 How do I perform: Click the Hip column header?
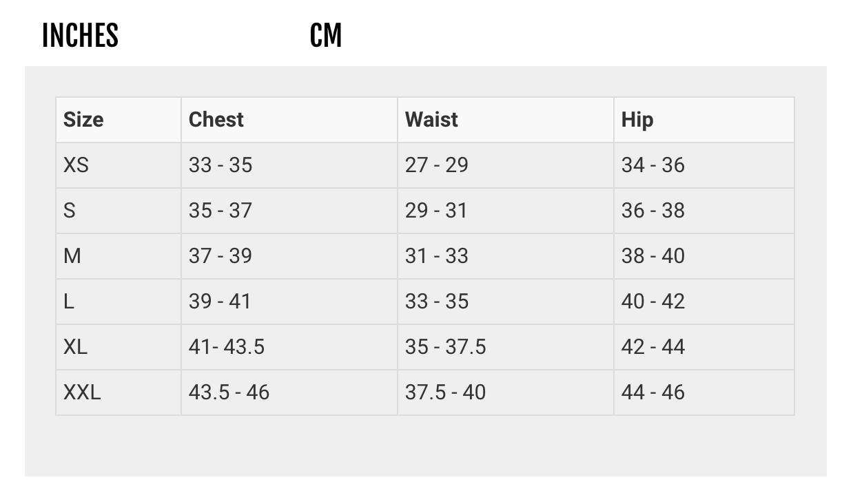pos(637,120)
